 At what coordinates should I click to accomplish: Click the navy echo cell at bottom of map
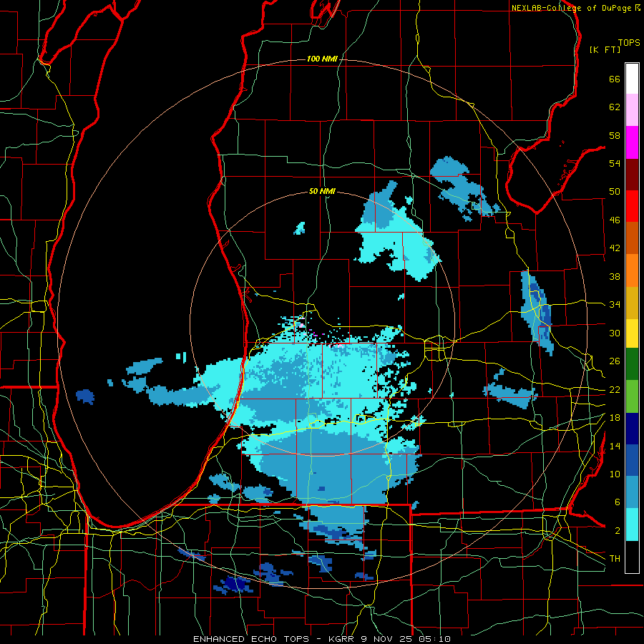coord(235,584)
